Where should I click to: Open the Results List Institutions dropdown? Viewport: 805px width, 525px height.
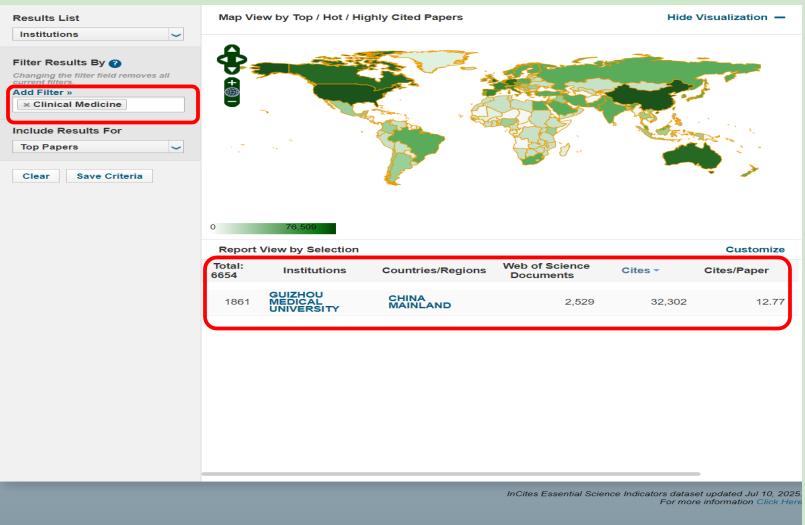tap(98, 34)
